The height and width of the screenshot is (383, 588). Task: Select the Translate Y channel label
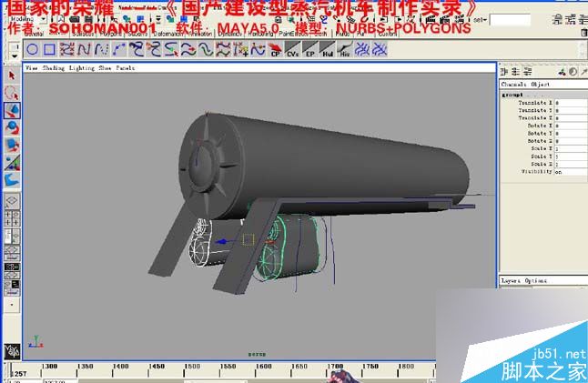(x=535, y=110)
